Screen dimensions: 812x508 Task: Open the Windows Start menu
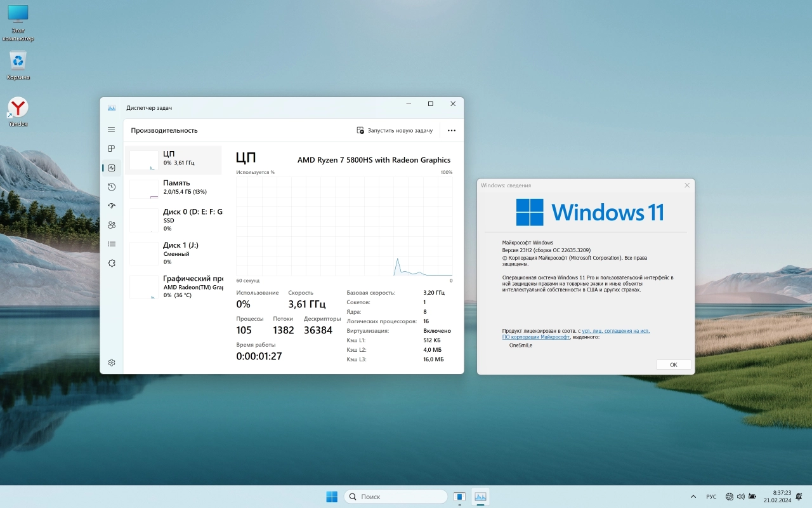(332, 497)
